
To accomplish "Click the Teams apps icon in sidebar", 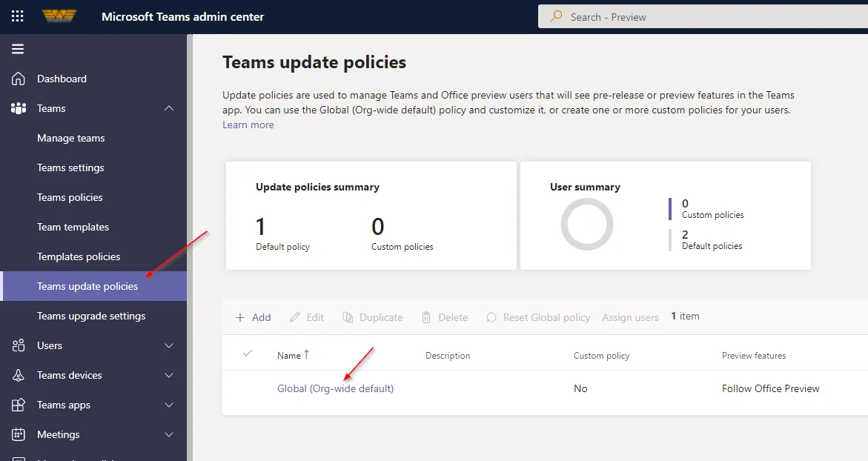I will pos(19,405).
